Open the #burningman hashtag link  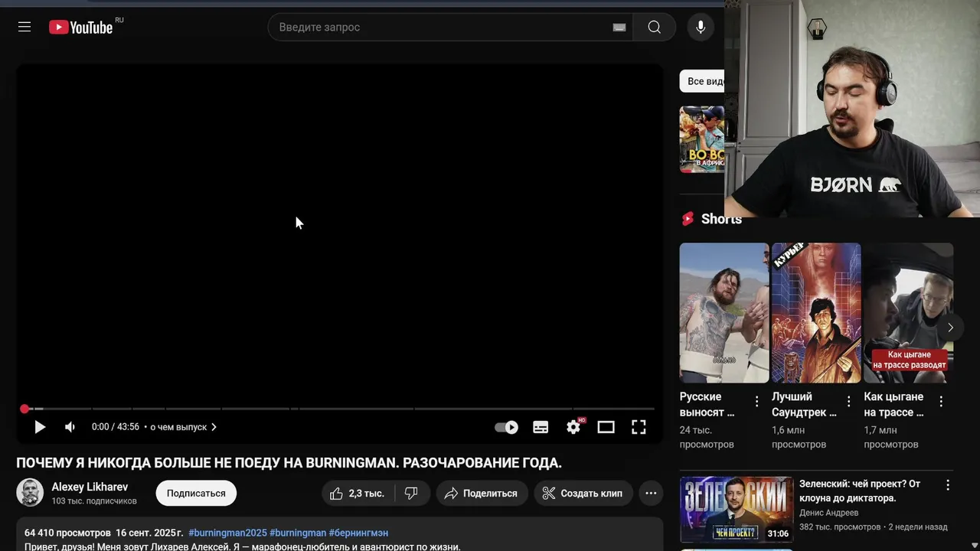[298, 533]
